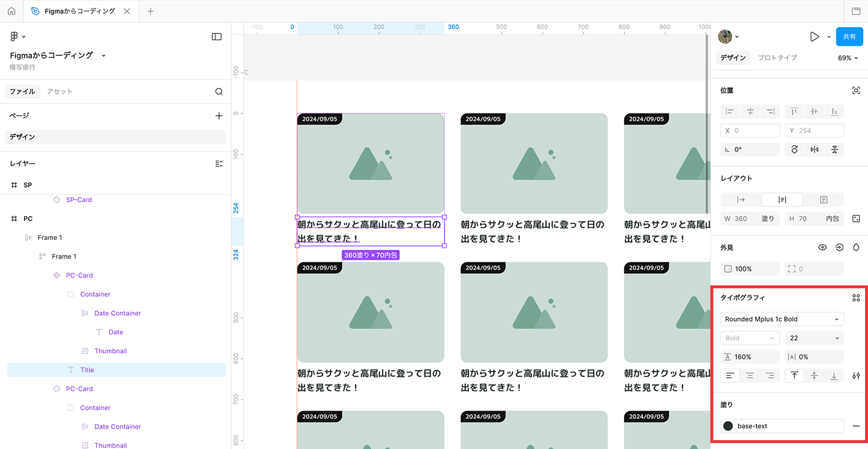This screenshot has width=868, height=449.
Task: Edit the line height 160% field
Action: pyautogui.click(x=750, y=357)
